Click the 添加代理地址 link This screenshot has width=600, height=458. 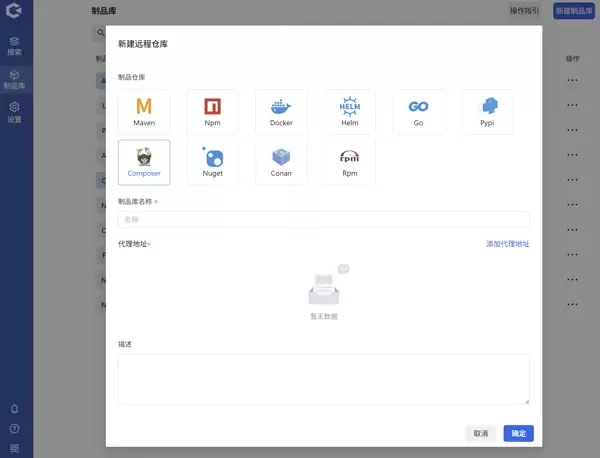(507, 244)
